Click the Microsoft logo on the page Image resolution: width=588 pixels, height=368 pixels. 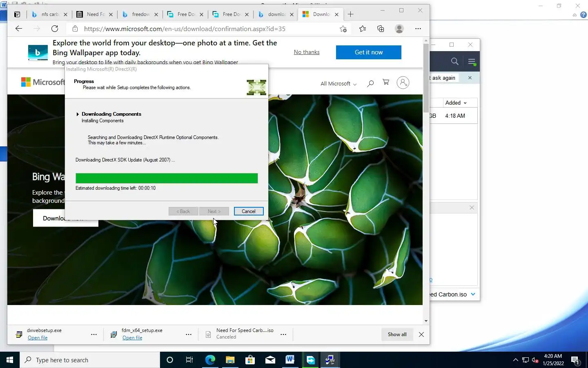tap(42, 82)
